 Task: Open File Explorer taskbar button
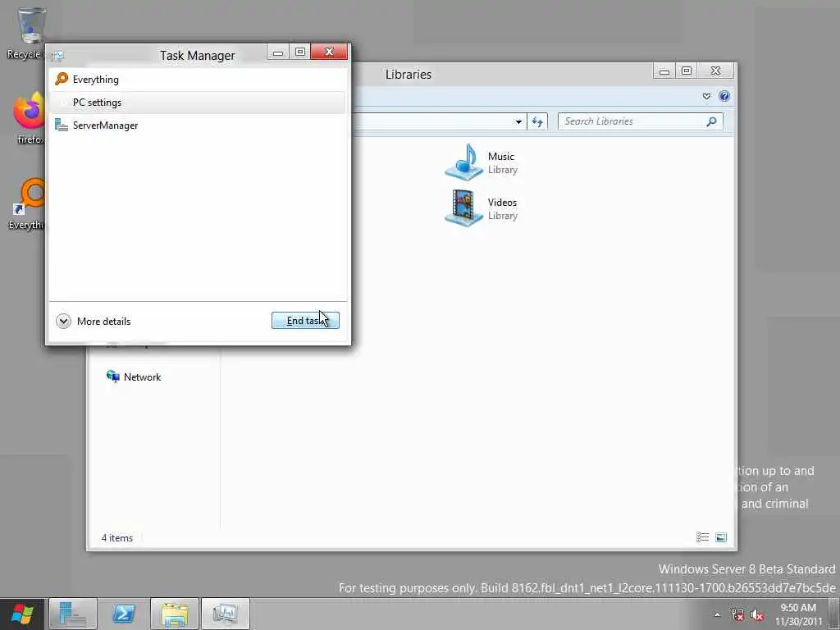(175, 614)
